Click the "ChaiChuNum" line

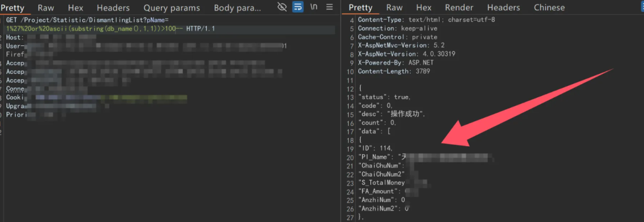(x=386, y=166)
